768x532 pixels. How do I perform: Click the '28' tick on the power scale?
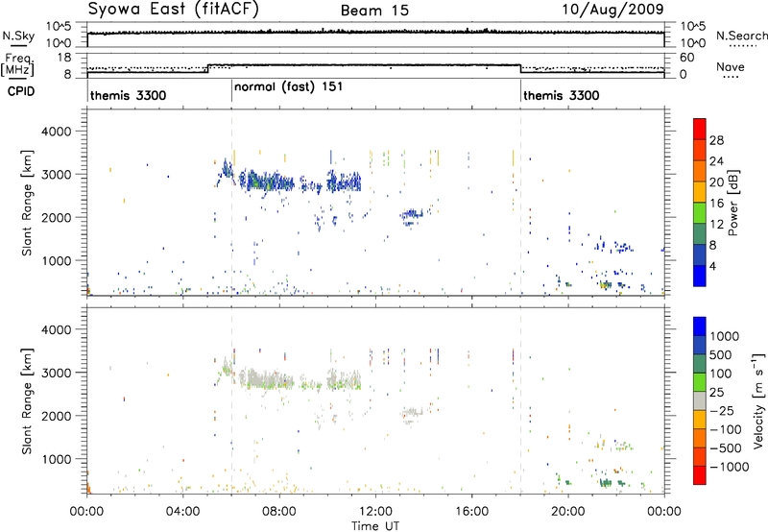click(716, 140)
